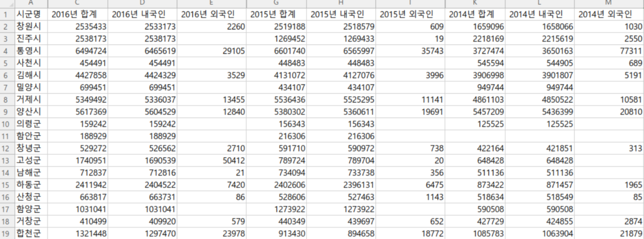Click cell value 2535433
644x239 pixels.
click(x=77, y=26)
